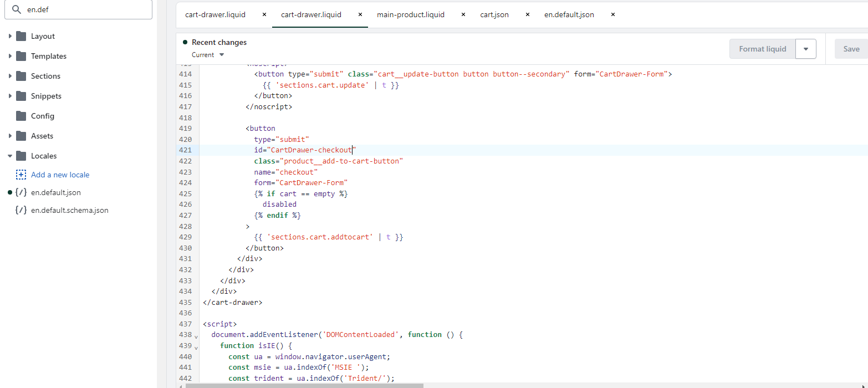868x388 pixels.
Task: Expand the Layout folder
Action: [x=10, y=36]
